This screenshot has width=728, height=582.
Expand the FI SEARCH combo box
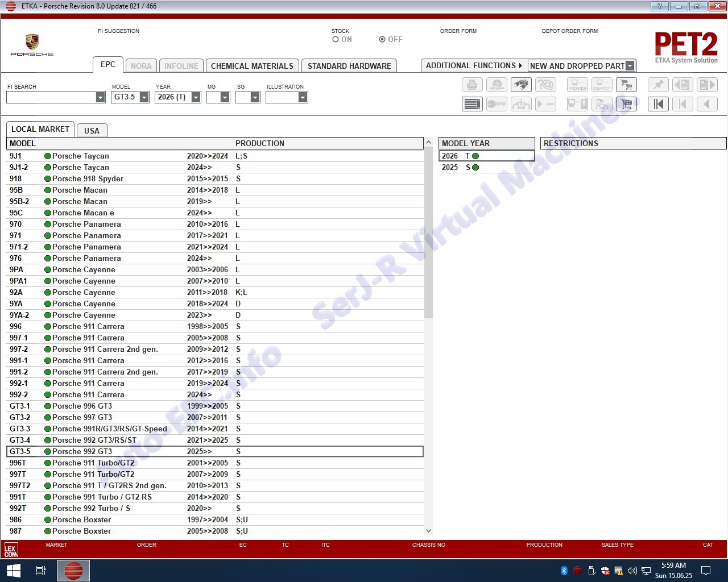(x=100, y=98)
